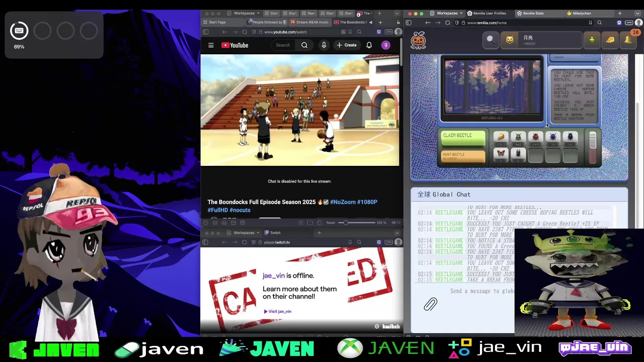Click the Remilia pumpkin logo
Screen dimensions: 644x362
[x=418, y=40]
